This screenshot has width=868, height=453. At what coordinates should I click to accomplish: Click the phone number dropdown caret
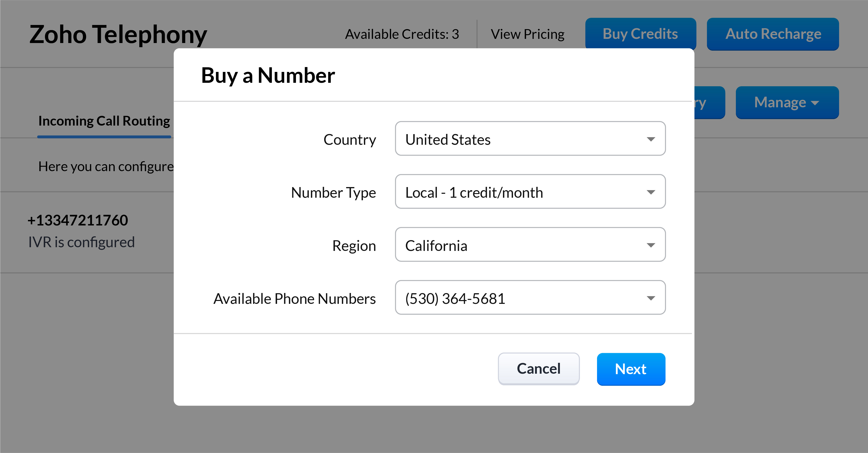point(651,298)
